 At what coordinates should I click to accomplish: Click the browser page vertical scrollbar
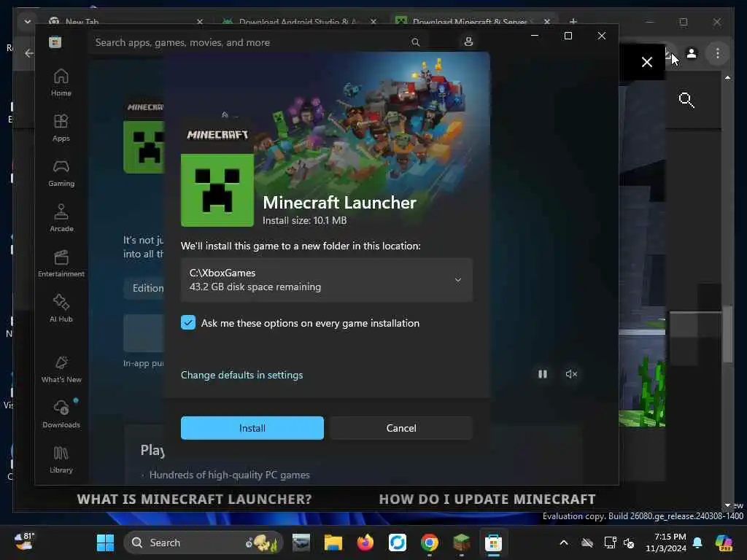727,333
